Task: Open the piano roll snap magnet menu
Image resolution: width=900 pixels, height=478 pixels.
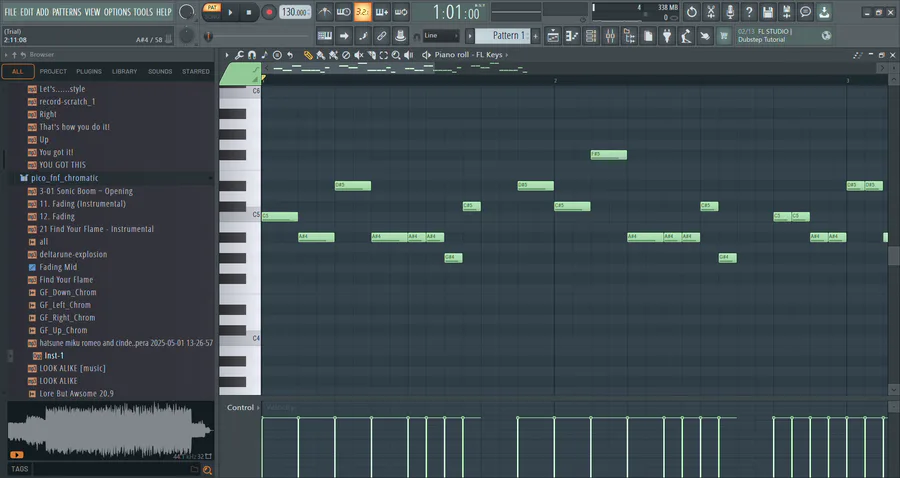Action: coord(252,55)
